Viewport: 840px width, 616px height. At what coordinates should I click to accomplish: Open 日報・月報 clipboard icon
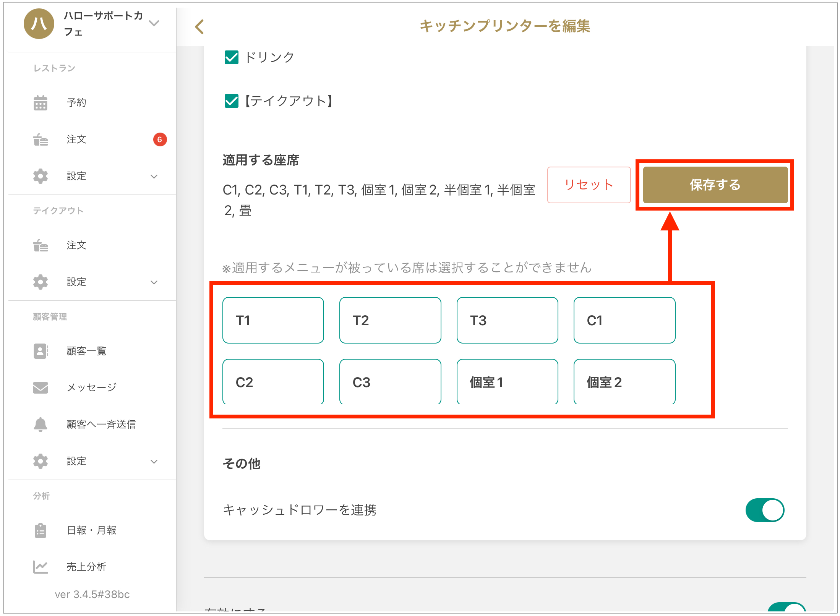click(41, 530)
